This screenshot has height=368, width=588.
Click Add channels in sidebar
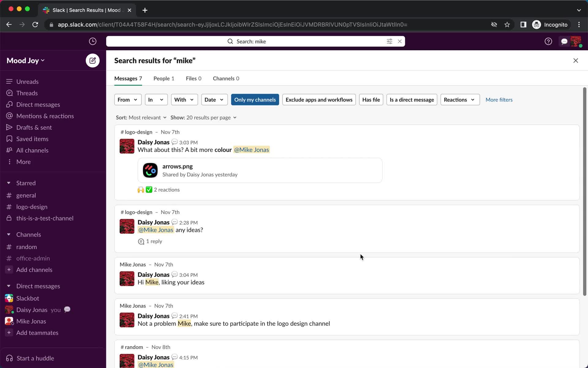pyautogui.click(x=34, y=270)
